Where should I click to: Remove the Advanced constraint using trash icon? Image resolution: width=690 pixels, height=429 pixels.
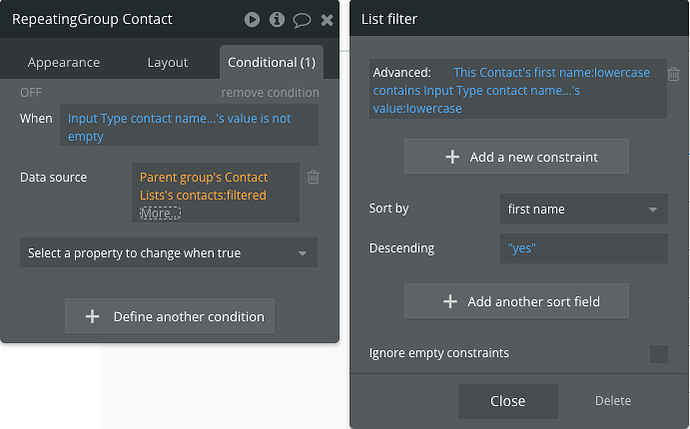point(674,74)
